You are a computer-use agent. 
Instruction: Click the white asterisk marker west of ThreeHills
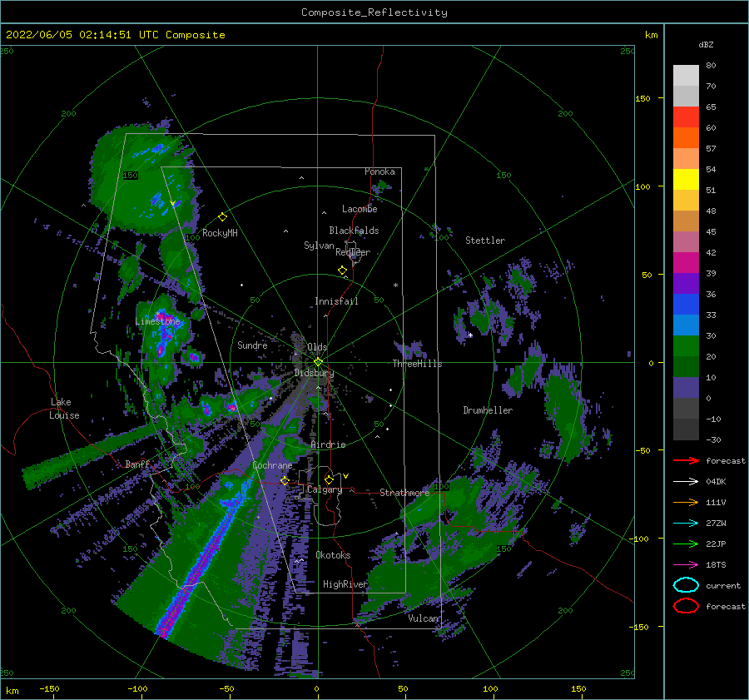pos(395,285)
